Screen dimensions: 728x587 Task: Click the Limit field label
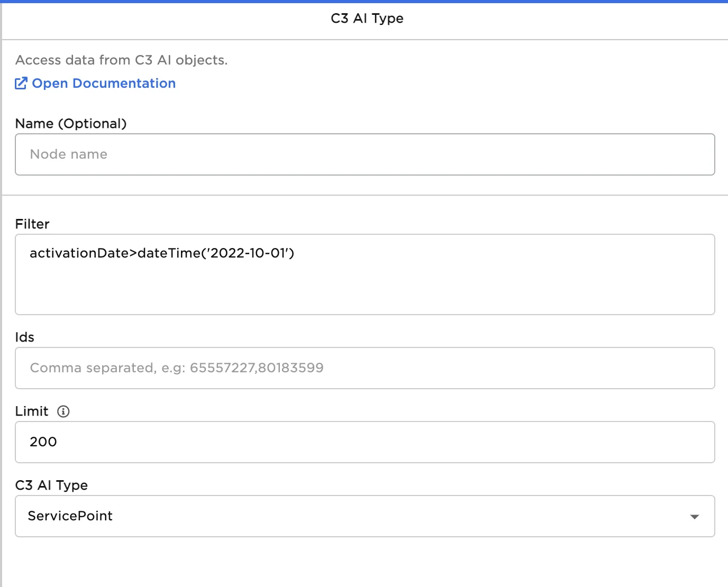click(x=32, y=411)
